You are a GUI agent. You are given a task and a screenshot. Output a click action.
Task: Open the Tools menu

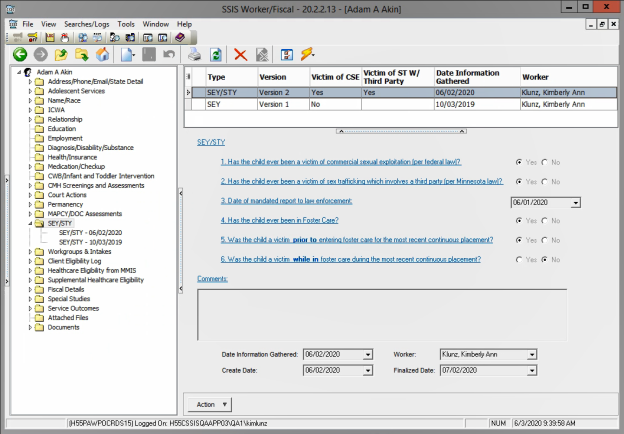126,24
